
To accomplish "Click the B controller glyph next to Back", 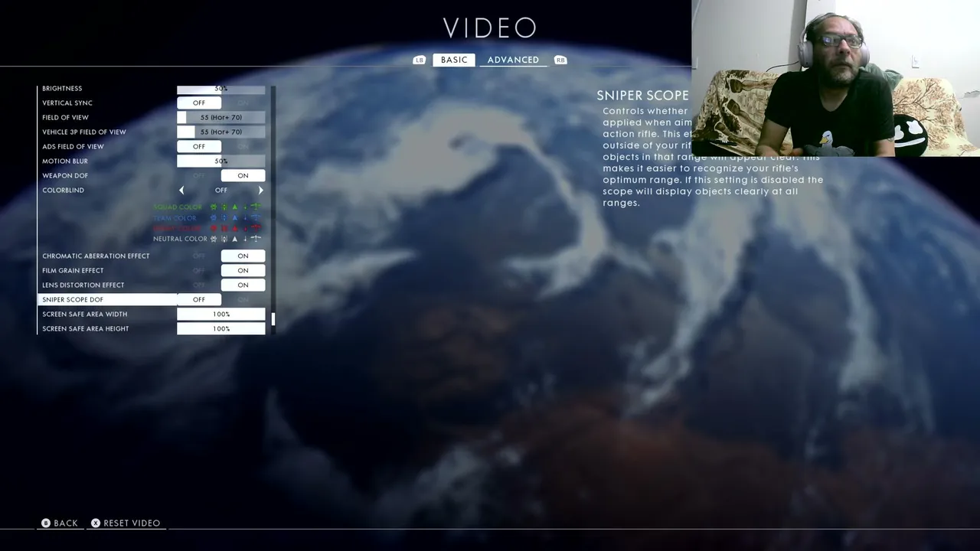I will click(x=46, y=523).
